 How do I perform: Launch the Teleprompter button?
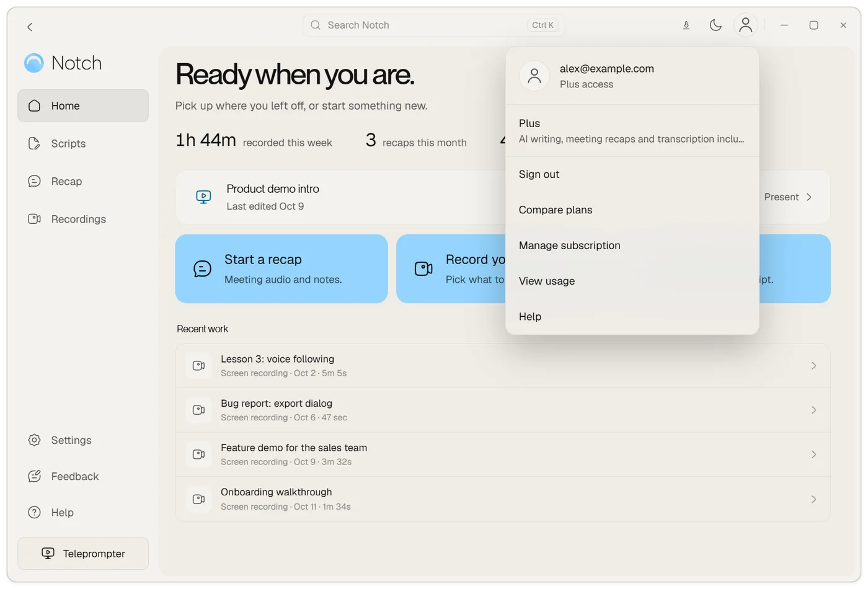83,554
